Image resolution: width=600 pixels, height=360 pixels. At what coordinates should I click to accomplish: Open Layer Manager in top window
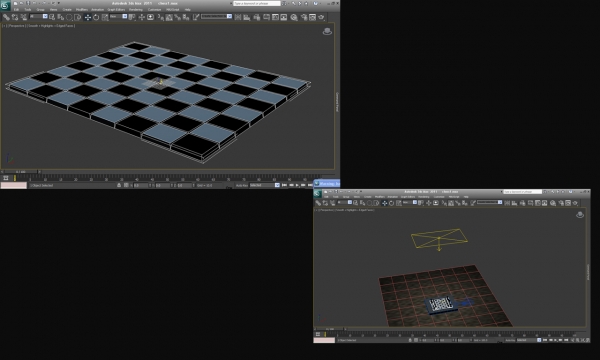coord(257,17)
